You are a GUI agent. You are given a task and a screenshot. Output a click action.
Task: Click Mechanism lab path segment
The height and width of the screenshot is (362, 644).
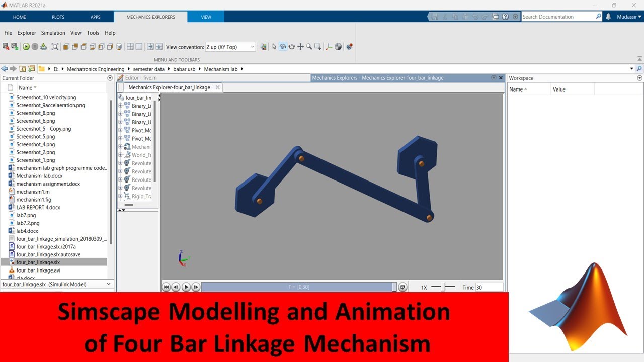[x=220, y=69]
